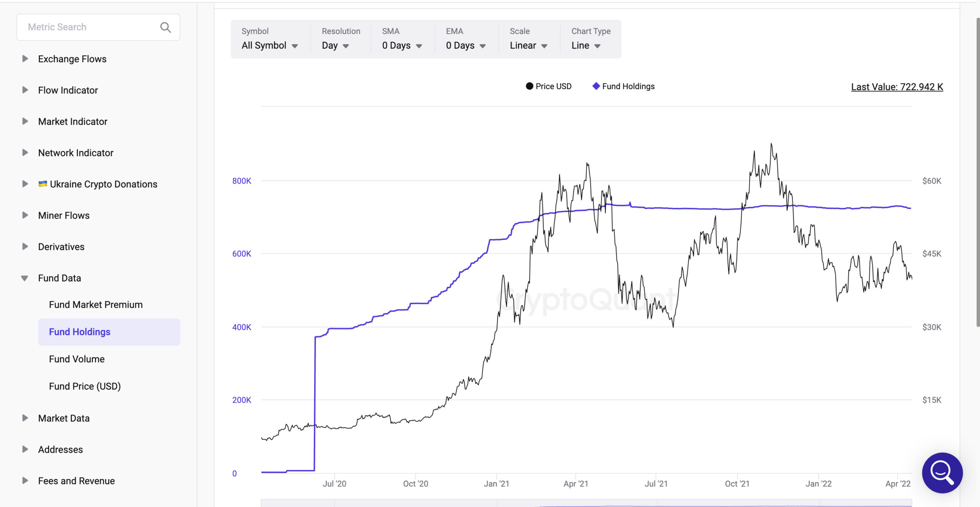Expand the Network Indicator category
Viewport: 980px width, 507px height.
pyautogui.click(x=25, y=153)
